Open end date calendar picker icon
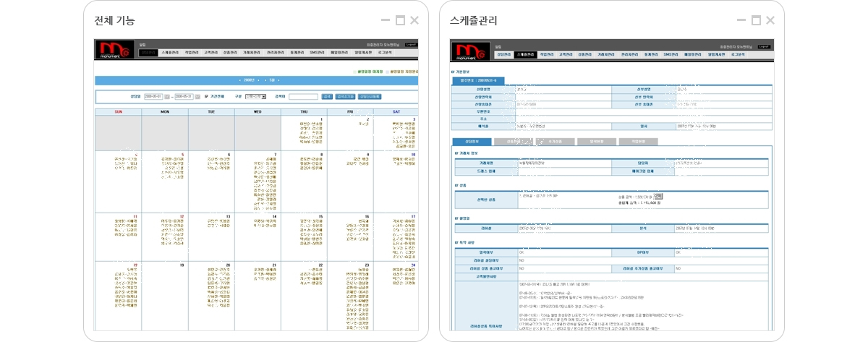868x342 pixels. [197, 96]
